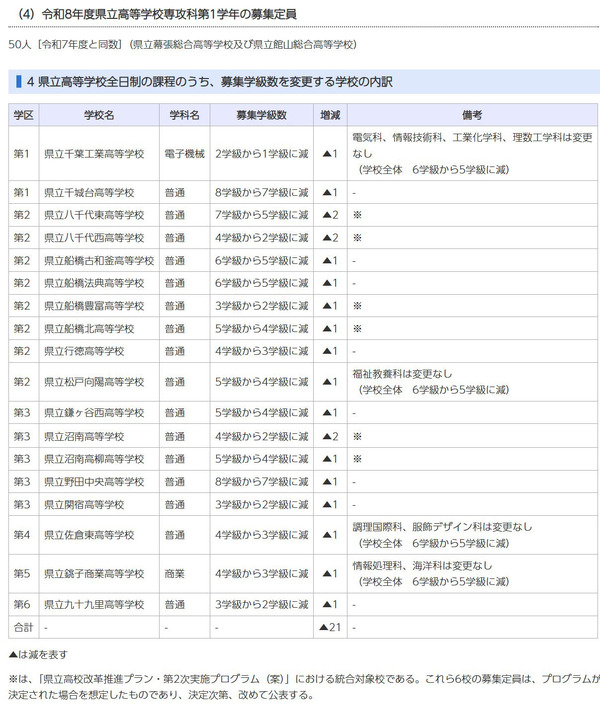Click the 合計 row label
600x721 pixels.
coord(23,627)
